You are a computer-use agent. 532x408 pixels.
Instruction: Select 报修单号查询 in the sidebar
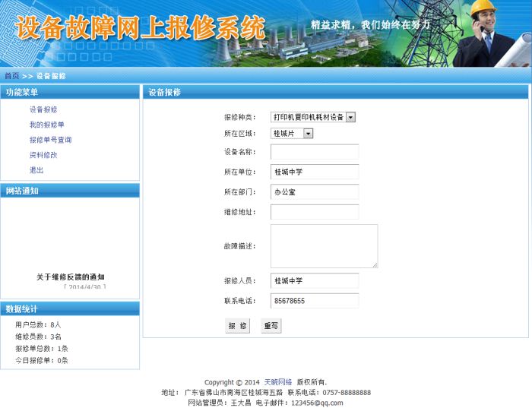tap(50, 140)
